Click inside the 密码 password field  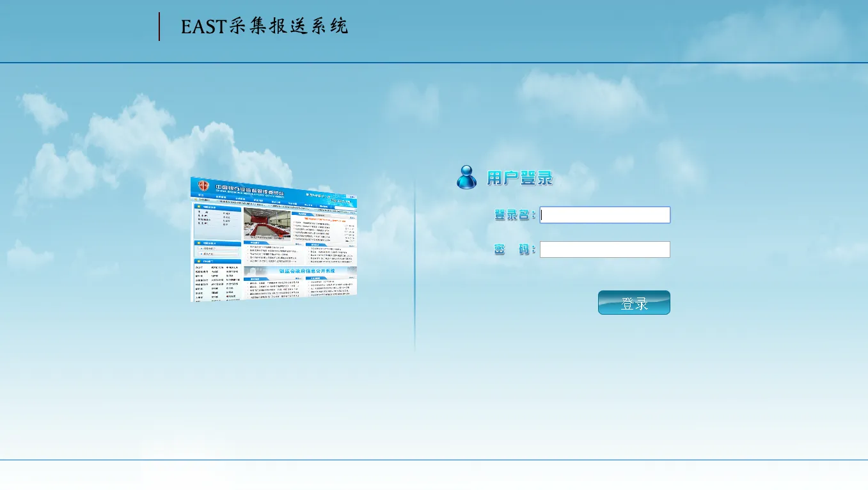click(604, 249)
